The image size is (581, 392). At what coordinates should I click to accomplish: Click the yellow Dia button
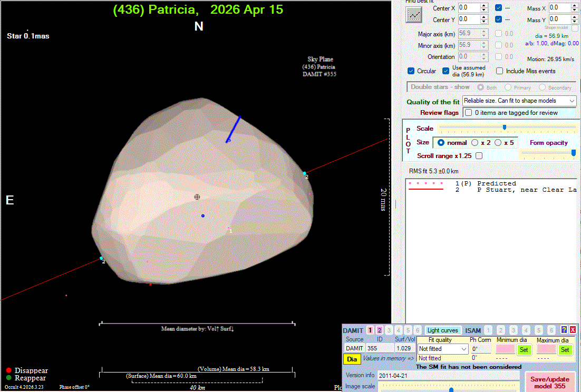point(352,359)
